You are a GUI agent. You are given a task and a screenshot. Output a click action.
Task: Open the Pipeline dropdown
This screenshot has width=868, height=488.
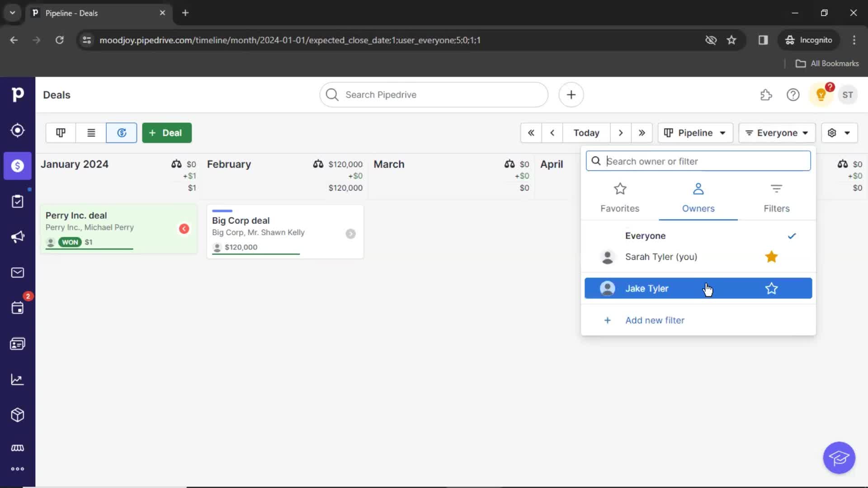pyautogui.click(x=695, y=133)
